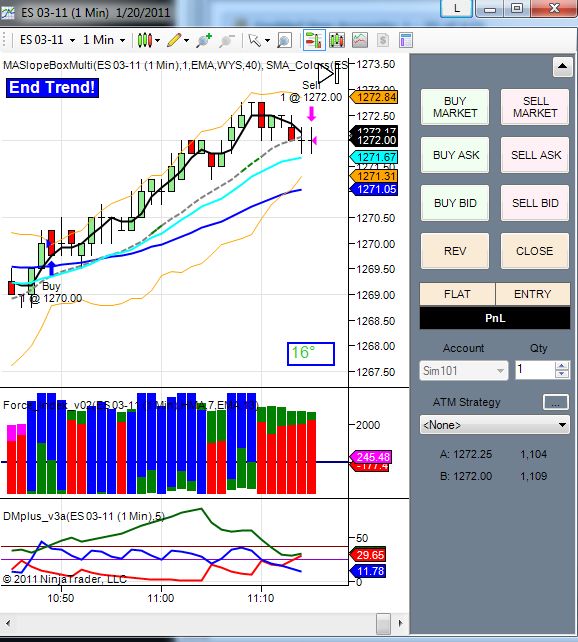Viewport: 578px width, 642px height.
Task: Click the magenta sell arrow marker on chart
Action: (312, 114)
